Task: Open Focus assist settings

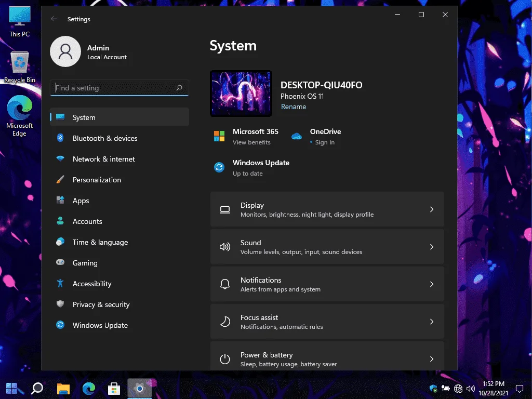Action: coord(327,321)
